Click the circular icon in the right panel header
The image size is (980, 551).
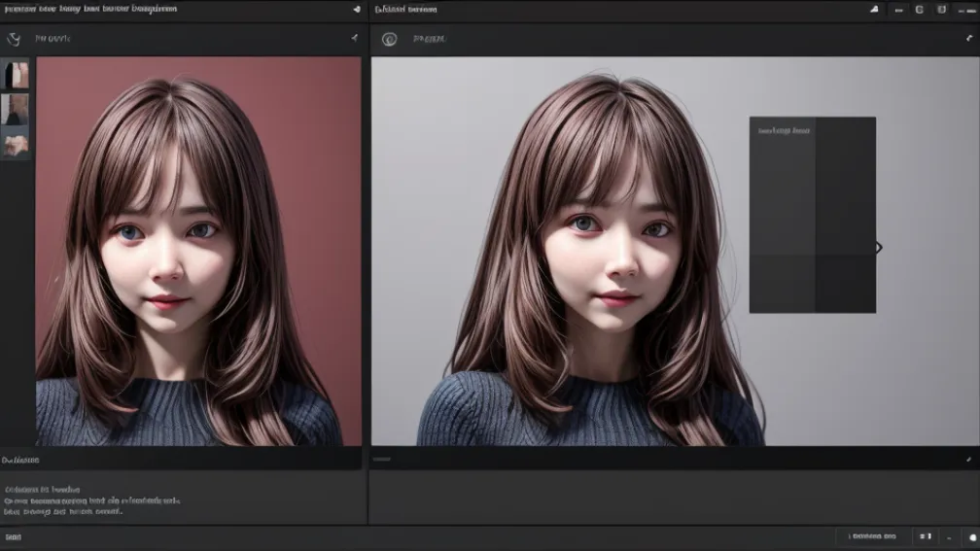(x=389, y=39)
